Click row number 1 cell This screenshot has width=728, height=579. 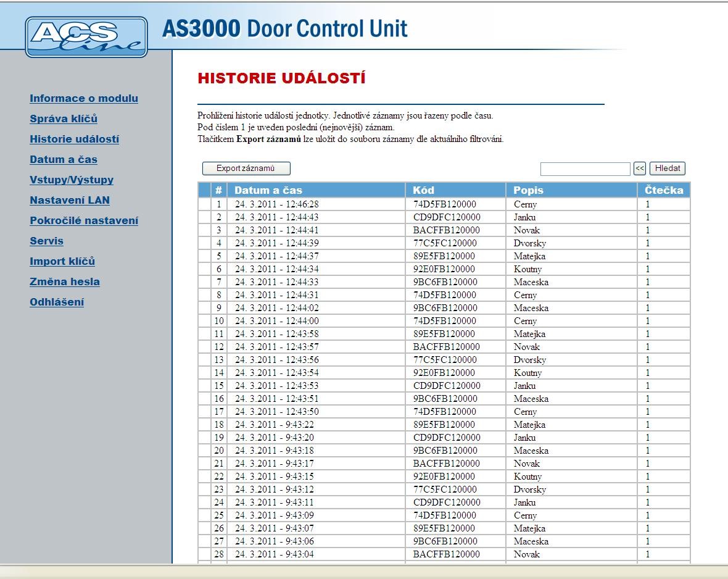tap(218, 204)
